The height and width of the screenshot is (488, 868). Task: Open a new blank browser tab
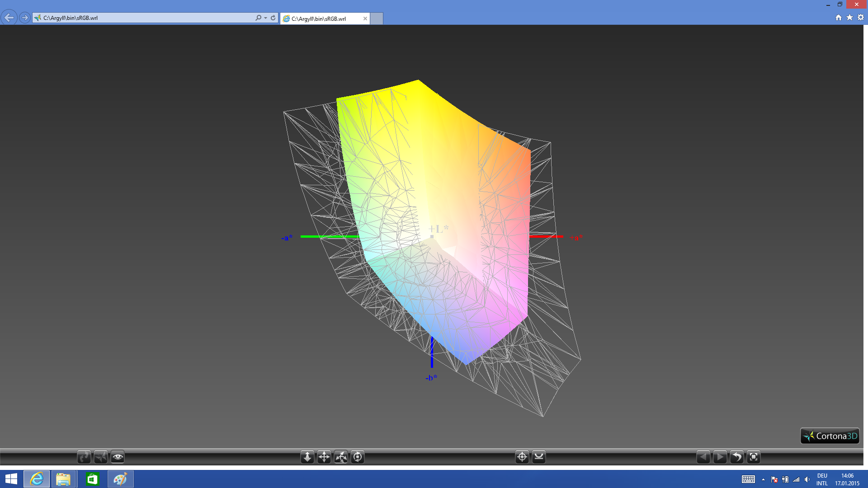(x=377, y=19)
